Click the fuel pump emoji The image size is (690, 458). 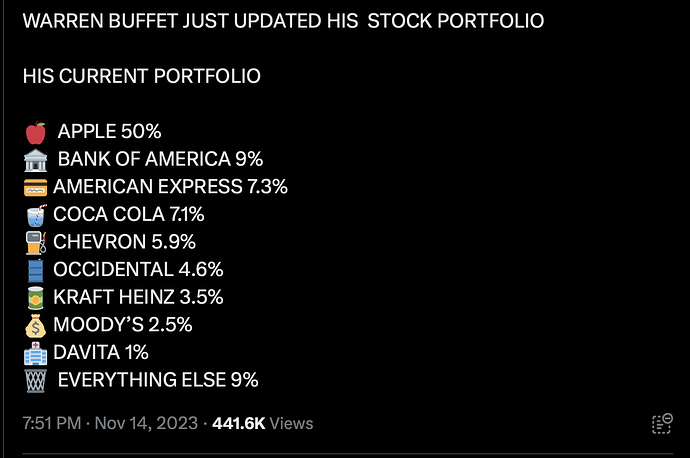click(36, 243)
